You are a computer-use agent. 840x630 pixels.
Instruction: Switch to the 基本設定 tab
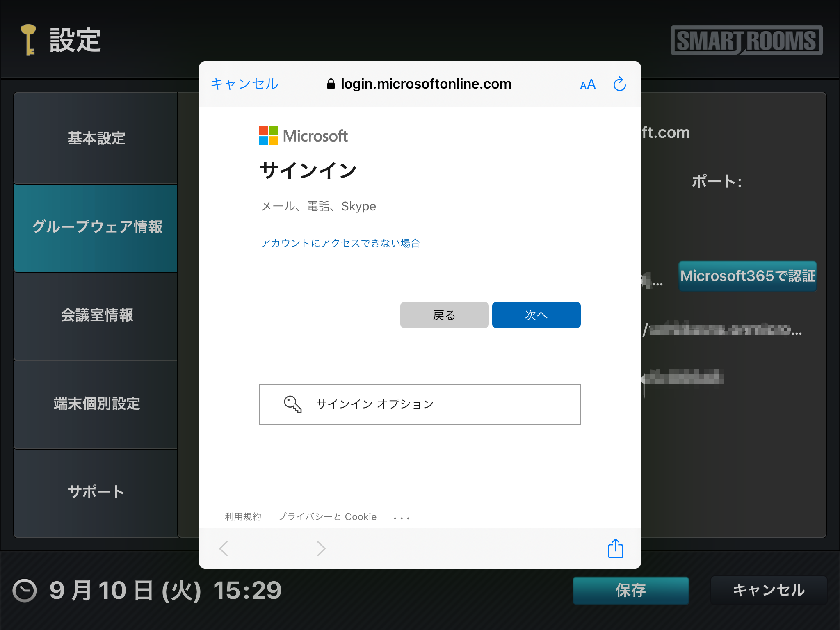tap(96, 138)
